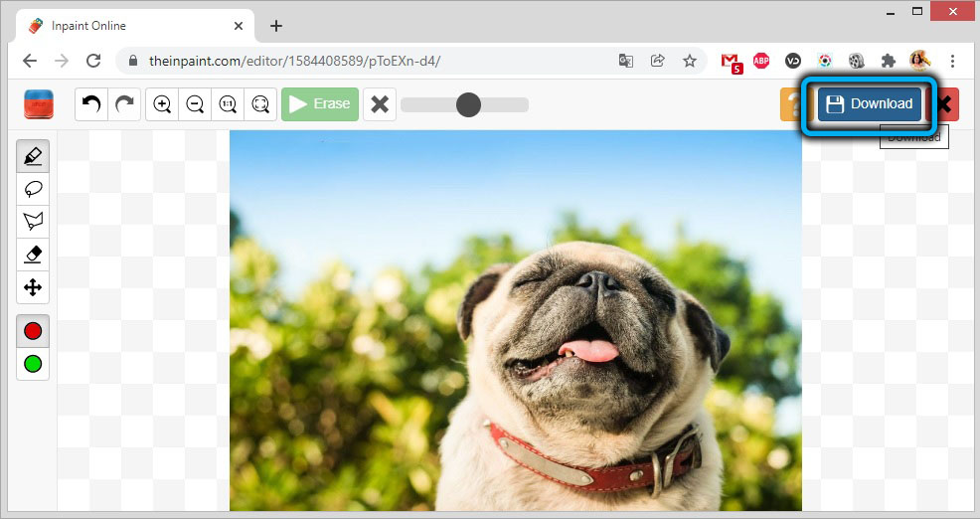Select the Marker tool
The width and height of the screenshot is (980, 519).
click(x=33, y=156)
